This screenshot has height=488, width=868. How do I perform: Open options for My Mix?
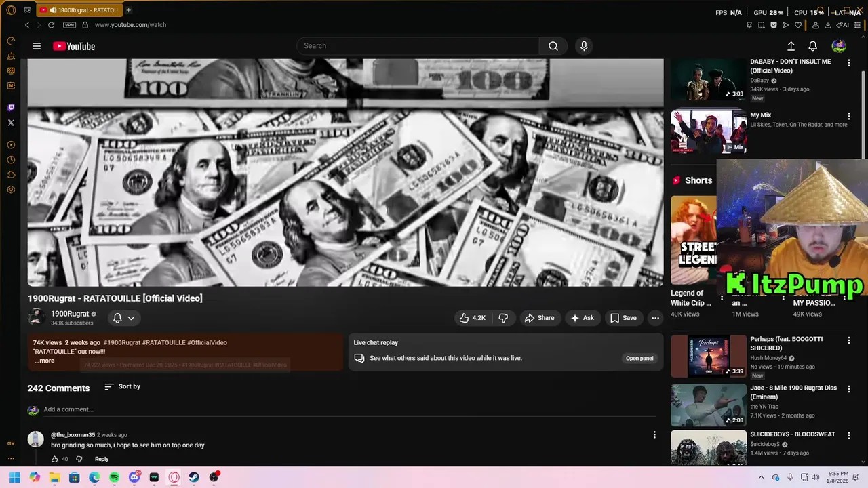coord(848,116)
